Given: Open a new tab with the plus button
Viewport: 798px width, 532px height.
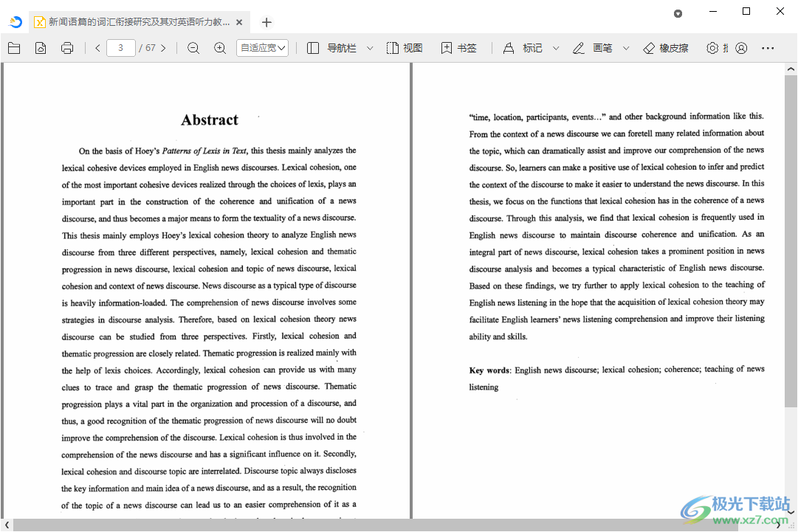Looking at the screenshot, I should coord(266,22).
